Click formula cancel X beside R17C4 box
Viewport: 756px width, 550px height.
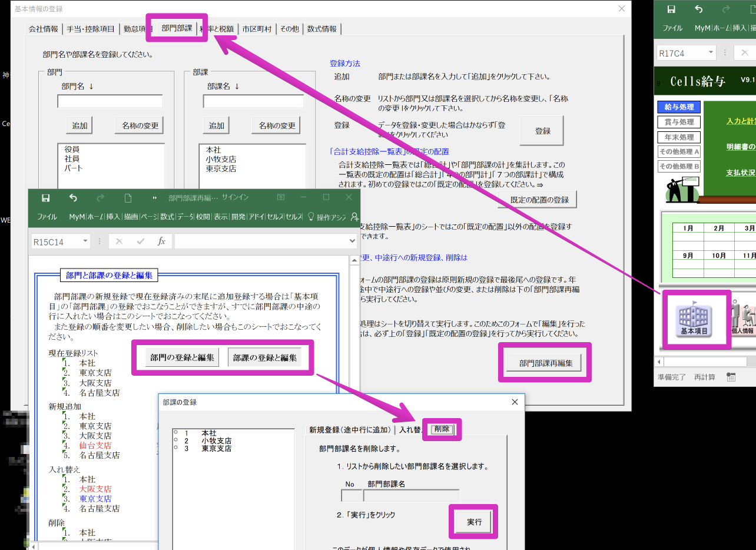(744, 52)
